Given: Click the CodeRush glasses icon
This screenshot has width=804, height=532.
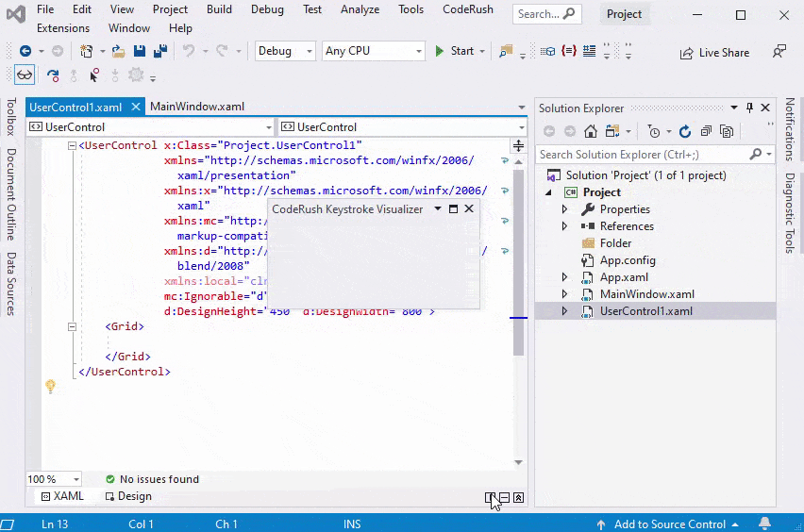Looking at the screenshot, I should coord(25,75).
